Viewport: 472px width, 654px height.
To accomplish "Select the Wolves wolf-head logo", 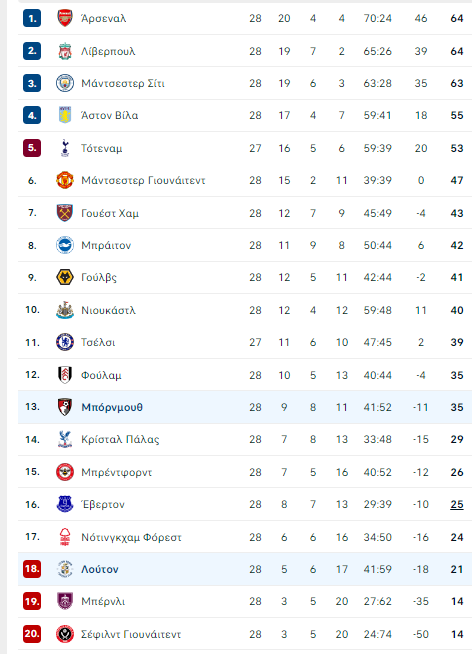I will 65,277.
